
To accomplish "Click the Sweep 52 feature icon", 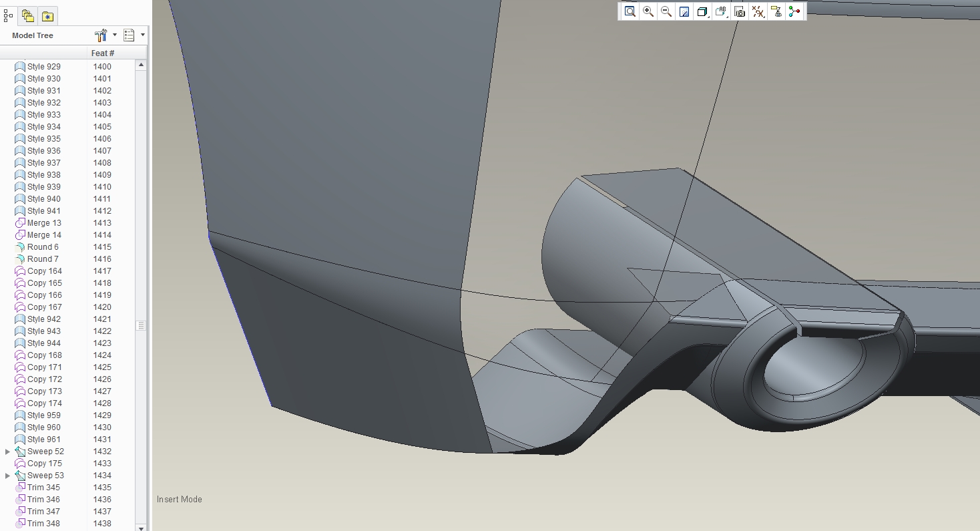I will pyautogui.click(x=20, y=452).
